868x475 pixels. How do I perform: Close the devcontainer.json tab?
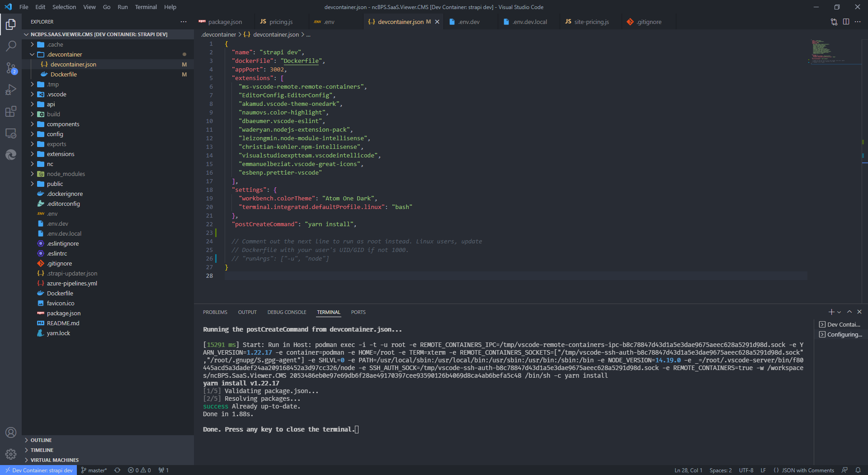[437, 22]
